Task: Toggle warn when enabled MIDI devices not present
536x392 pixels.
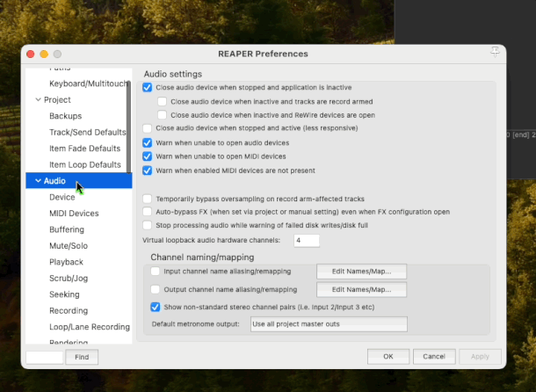Action: (x=147, y=171)
